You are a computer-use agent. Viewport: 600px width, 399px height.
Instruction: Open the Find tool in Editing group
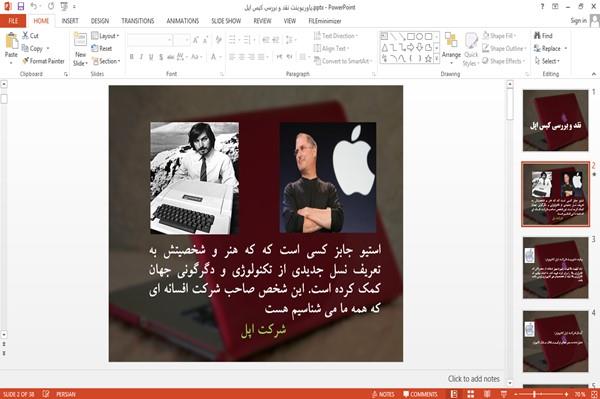[543, 36]
